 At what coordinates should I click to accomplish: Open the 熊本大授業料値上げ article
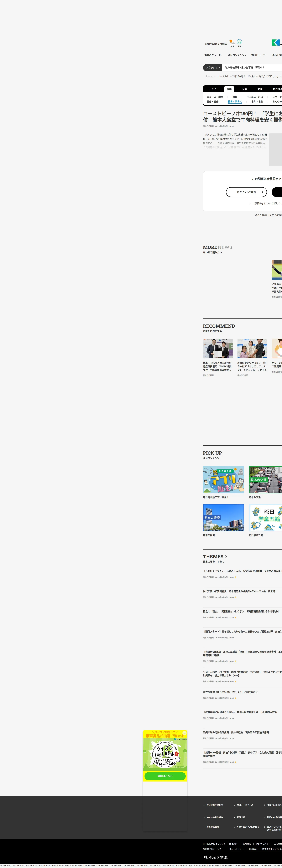pyautogui.click(x=240, y=712)
